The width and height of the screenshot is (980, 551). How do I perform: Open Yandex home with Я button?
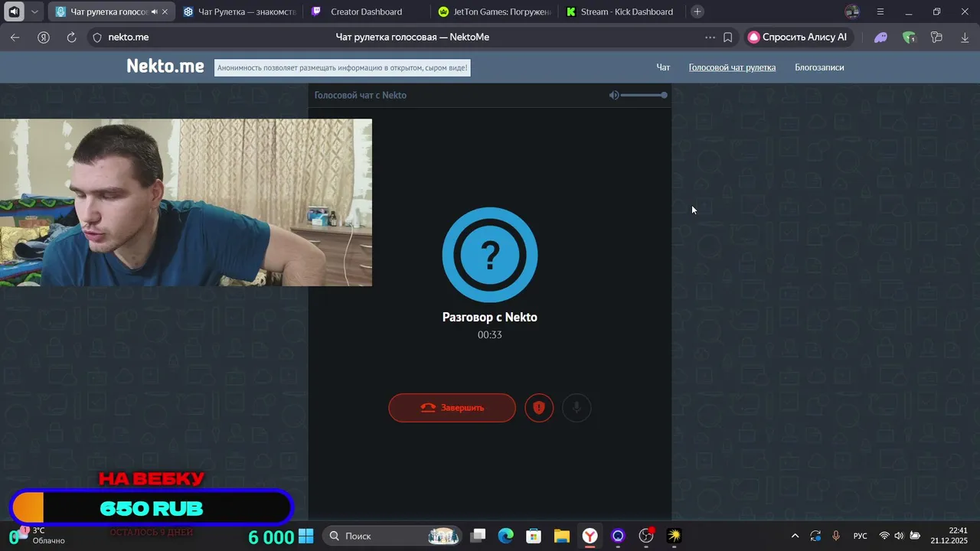(x=44, y=37)
